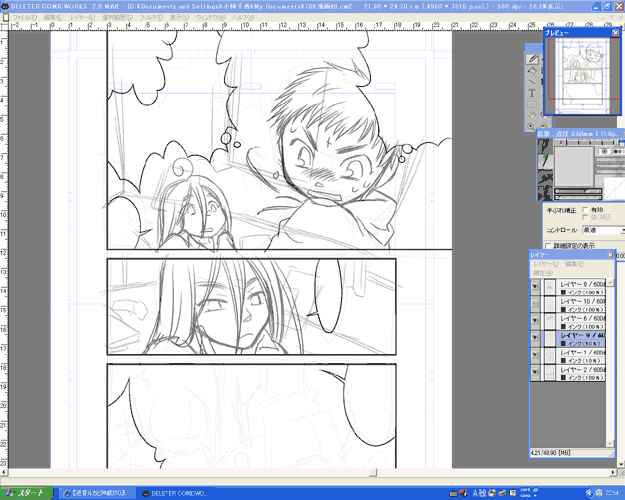Open the ウィンドウ (Window) menu

click(210, 18)
